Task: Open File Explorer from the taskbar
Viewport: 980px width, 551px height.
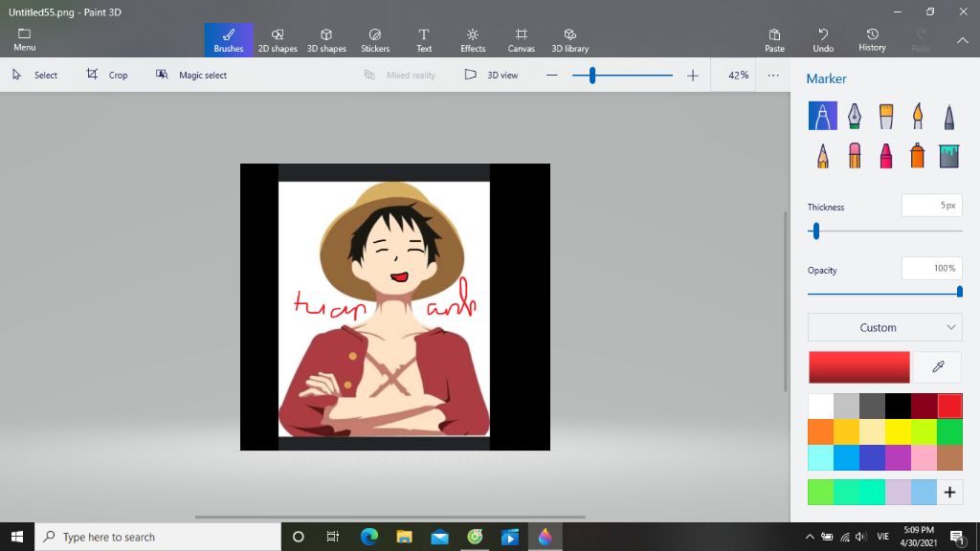Action: (x=405, y=537)
